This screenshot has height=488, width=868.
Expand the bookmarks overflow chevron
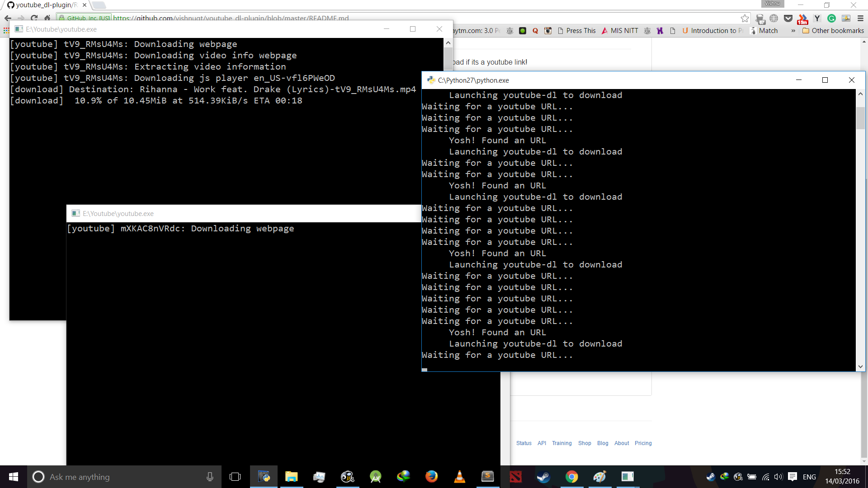(x=793, y=31)
